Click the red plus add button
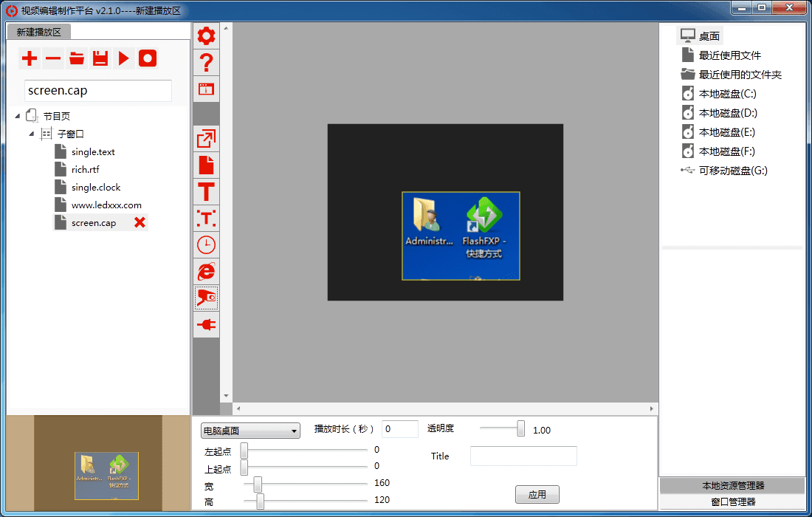The image size is (812, 517). [30, 58]
